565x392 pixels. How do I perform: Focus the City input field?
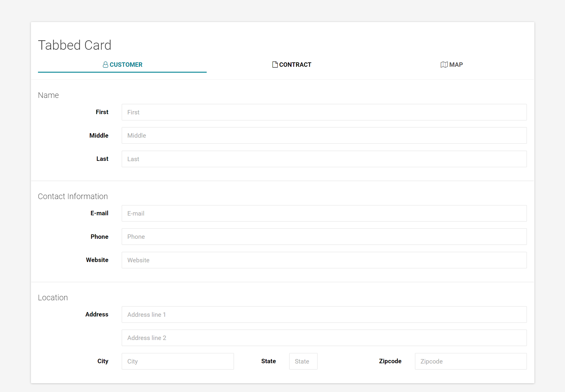178,361
